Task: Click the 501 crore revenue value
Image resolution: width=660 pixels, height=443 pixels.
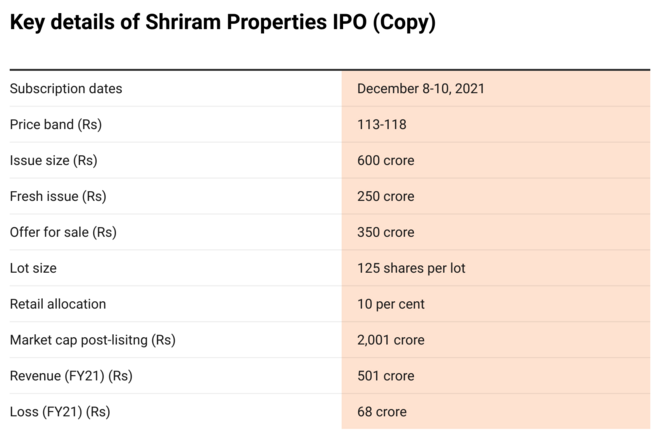Action: coord(385,376)
